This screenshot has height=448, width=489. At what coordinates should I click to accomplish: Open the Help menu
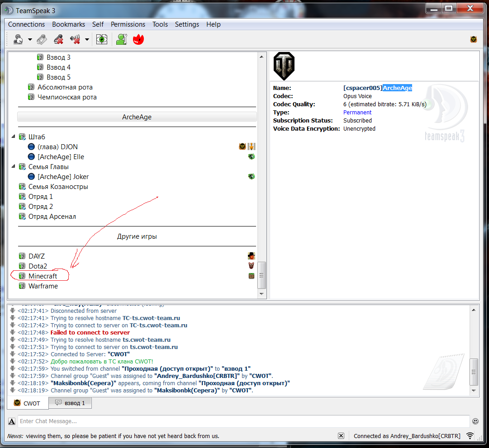tap(214, 24)
